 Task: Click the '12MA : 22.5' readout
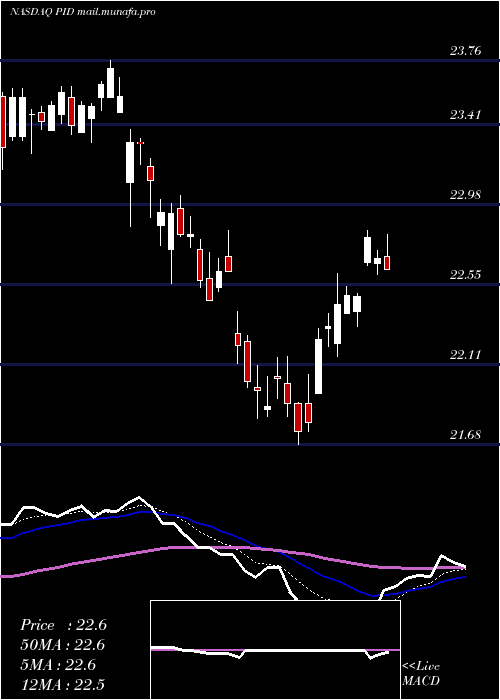coord(62,684)
